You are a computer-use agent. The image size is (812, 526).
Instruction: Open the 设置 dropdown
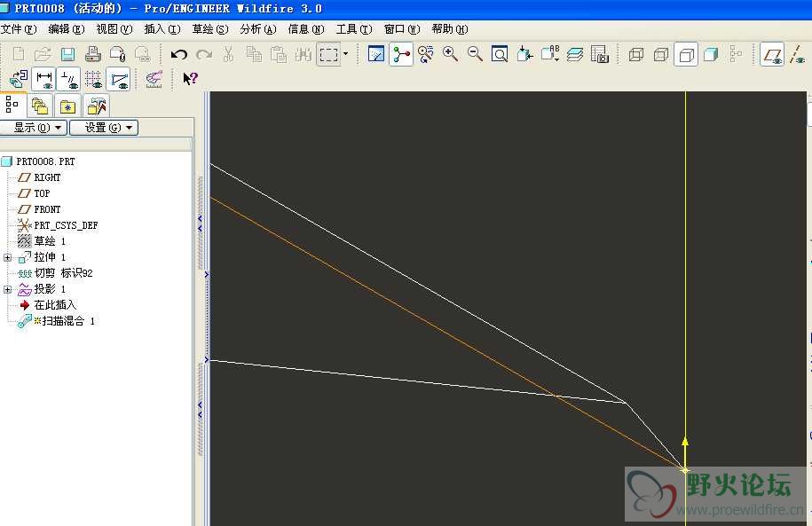pyautogui.click(x=104, y=128)
